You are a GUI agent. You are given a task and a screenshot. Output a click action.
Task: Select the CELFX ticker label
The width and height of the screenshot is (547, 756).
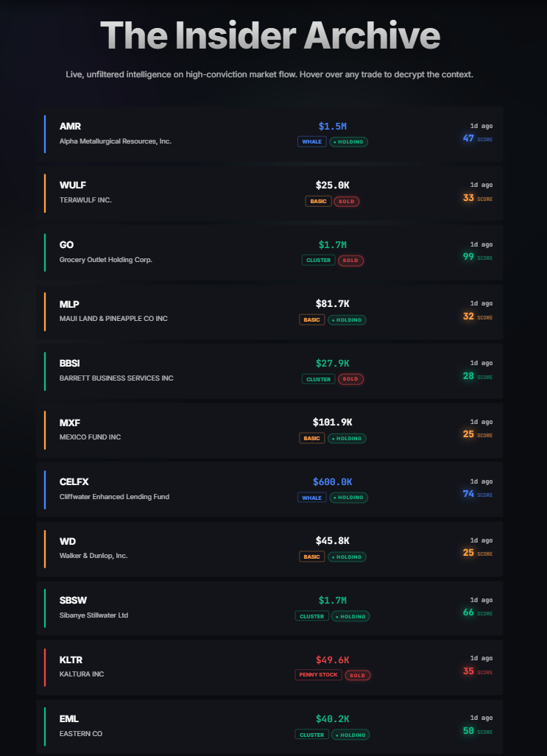tap(75, 481)
